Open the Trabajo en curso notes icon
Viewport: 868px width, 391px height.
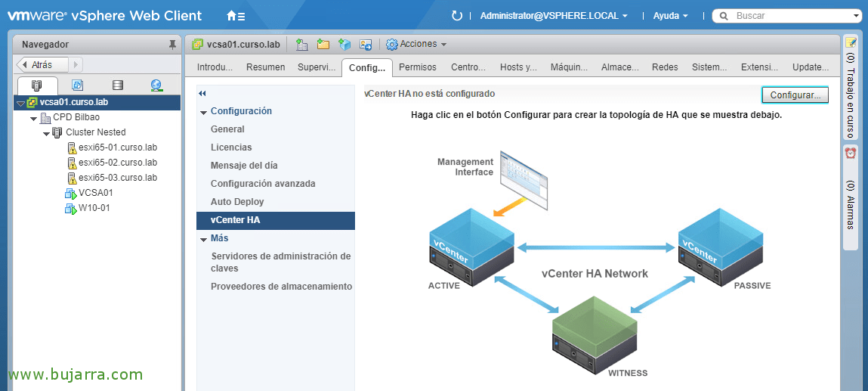click(x=851, y=42)
